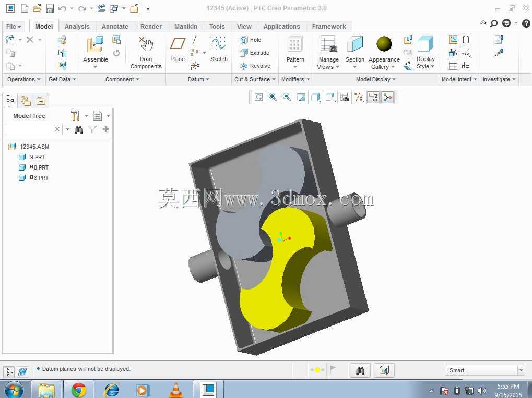Toggle annotation display in graphics toolbar
Image resolution: width=532 pixels, height=398 pixels.
tap(373, 98)
